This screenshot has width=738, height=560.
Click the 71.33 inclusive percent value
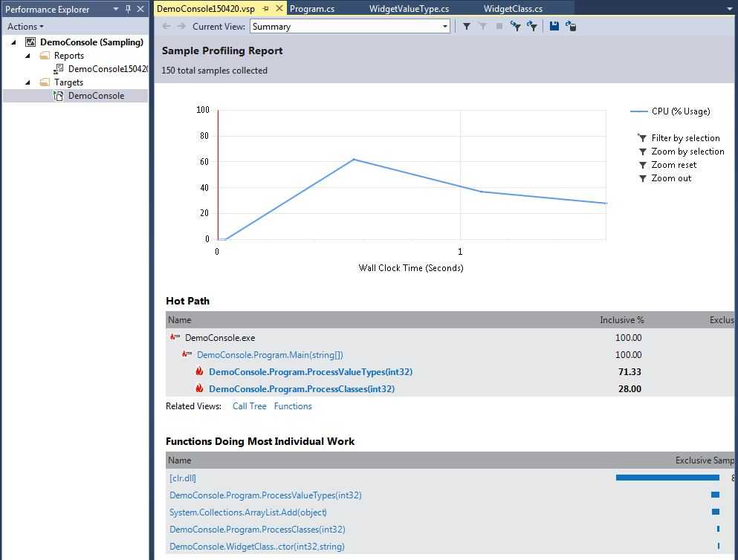pyautogui.click(x=629, y=372)
